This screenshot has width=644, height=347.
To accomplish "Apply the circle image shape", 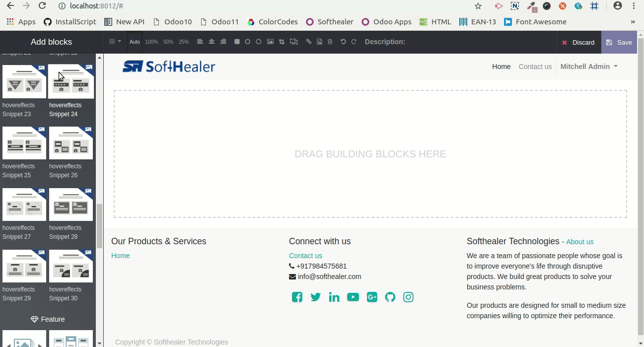I will tap(247, 42).
